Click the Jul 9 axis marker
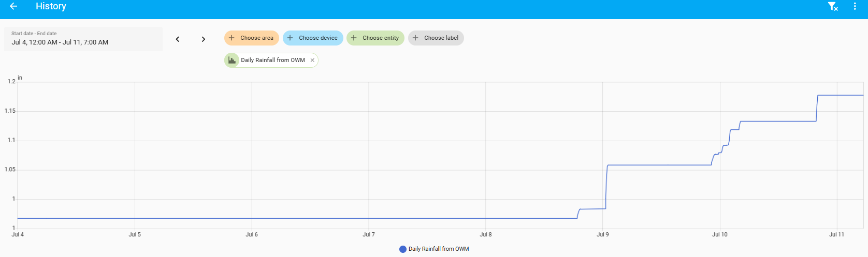The height and width of the screenshot is (257, 868). (x=603, y=235)
